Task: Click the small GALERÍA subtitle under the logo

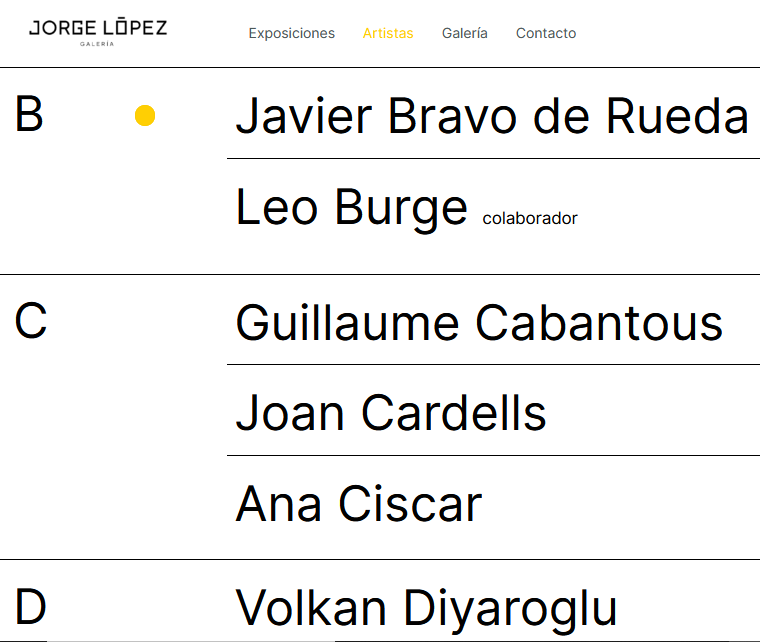Action: pyautogui.click(x=98, y=44)
